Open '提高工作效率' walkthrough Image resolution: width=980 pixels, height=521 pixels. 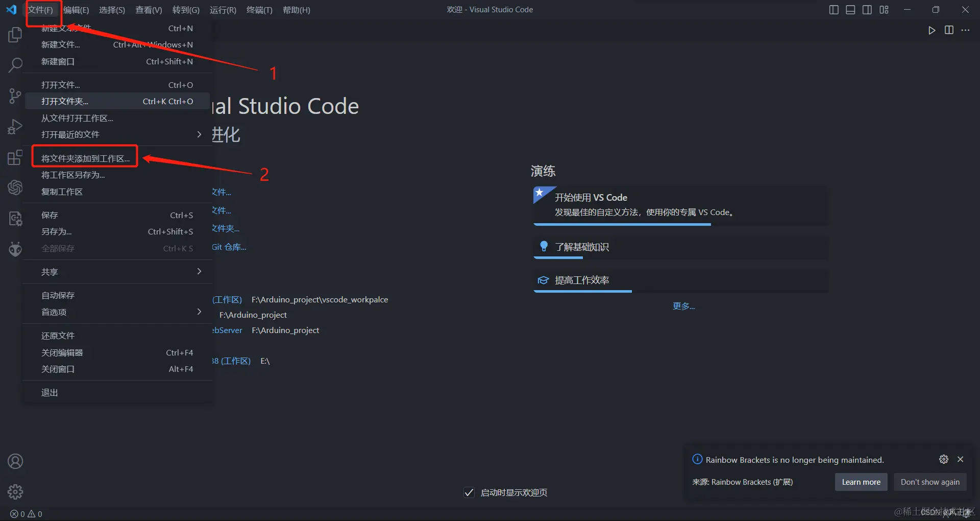click(681, 280)
